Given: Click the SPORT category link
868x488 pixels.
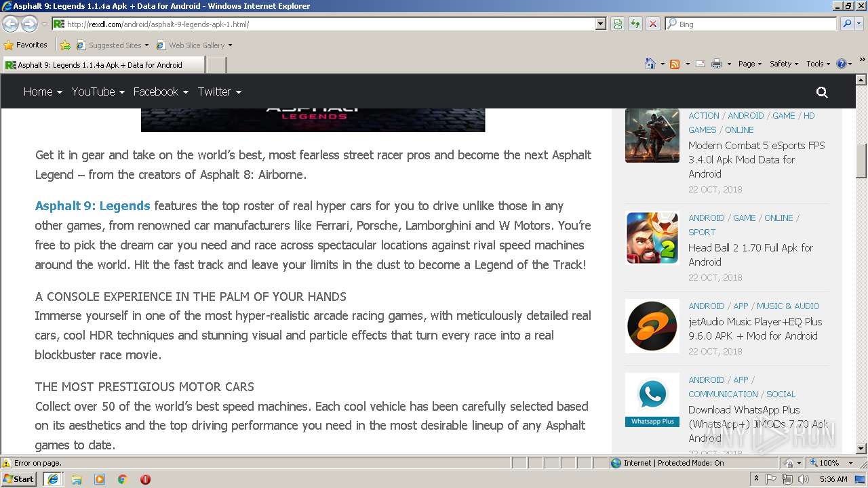Looking at the screenshot, I should [702, 232].
